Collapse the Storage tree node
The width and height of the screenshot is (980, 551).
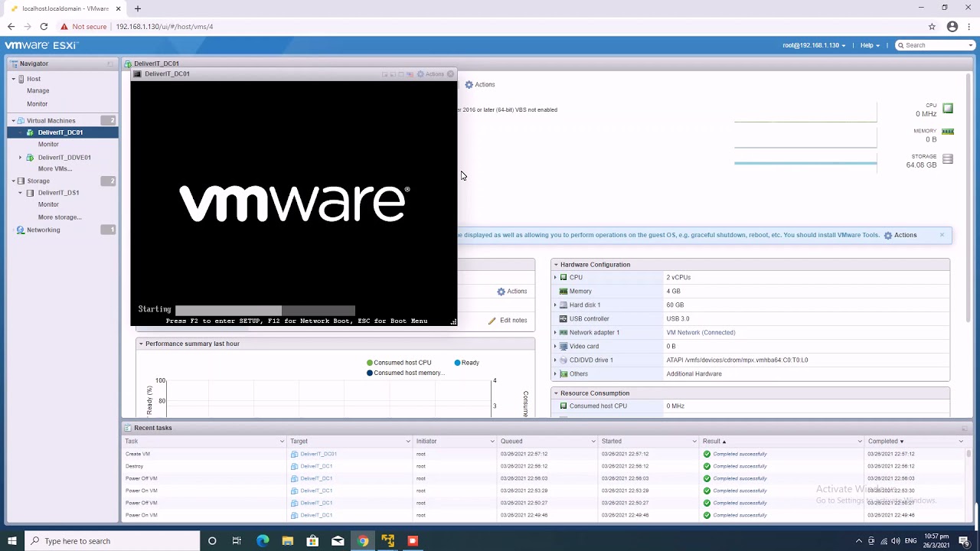13,181
